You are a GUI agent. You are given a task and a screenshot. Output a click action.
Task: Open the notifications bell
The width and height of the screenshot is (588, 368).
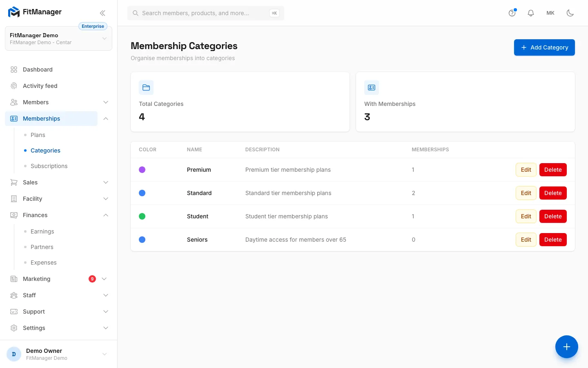pos(531,13)
